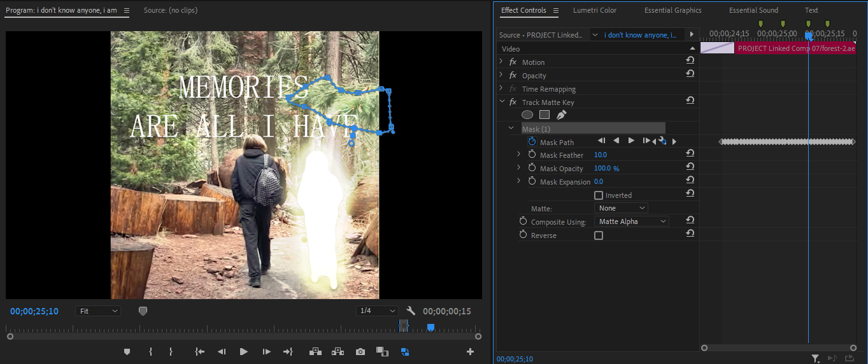
Task: Expand Mask Feather parameter
Action: tap(519, 155)
